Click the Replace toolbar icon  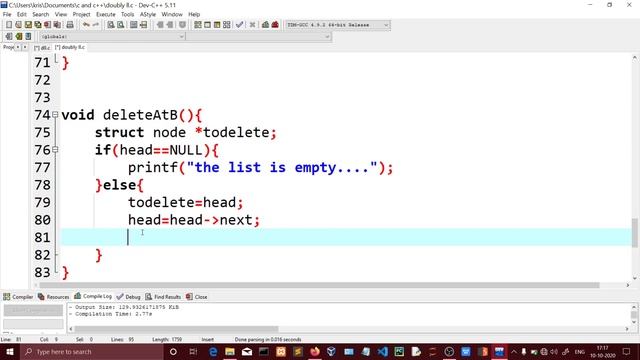point(121,25)
